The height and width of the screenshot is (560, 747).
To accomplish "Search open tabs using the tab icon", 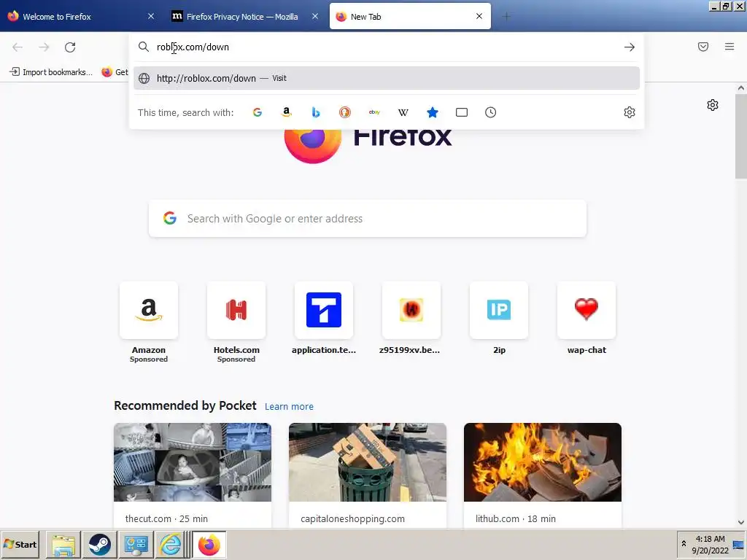I will point(462,112).
